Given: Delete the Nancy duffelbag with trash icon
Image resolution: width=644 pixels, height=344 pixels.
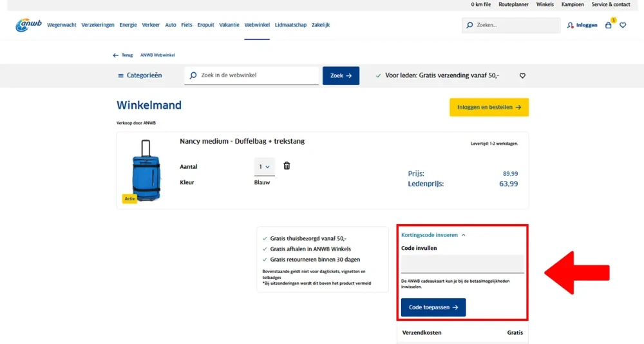Looking at the screenshot, I should coord(287,166).
